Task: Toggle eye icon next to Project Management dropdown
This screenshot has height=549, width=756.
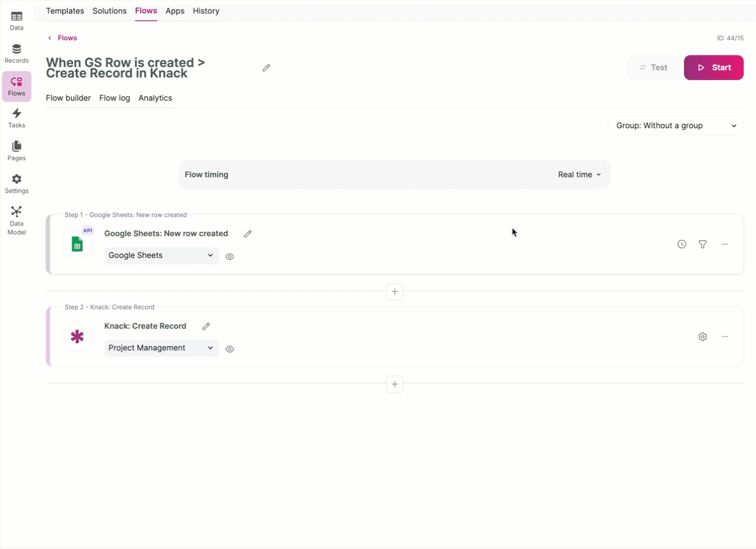Action: click(230, 349)
